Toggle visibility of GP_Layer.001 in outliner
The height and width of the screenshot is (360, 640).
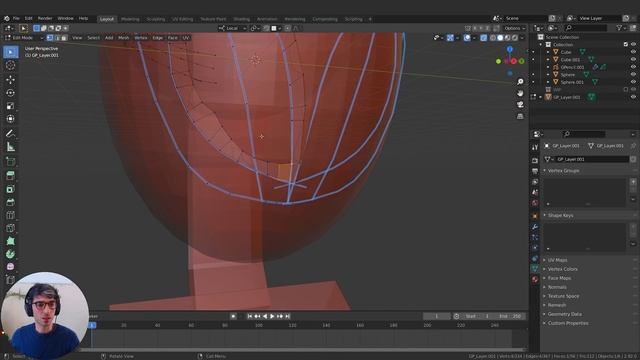point(633,97)
